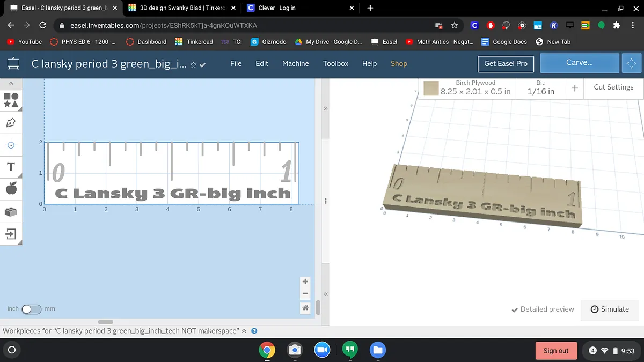Select the Pen drawing tool
This screenshot has width=644, height=362.
point(11,123)
